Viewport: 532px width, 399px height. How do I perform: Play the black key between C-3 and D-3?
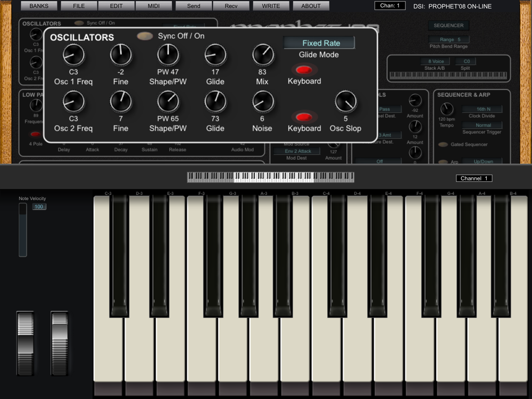(x=119, y=256)
